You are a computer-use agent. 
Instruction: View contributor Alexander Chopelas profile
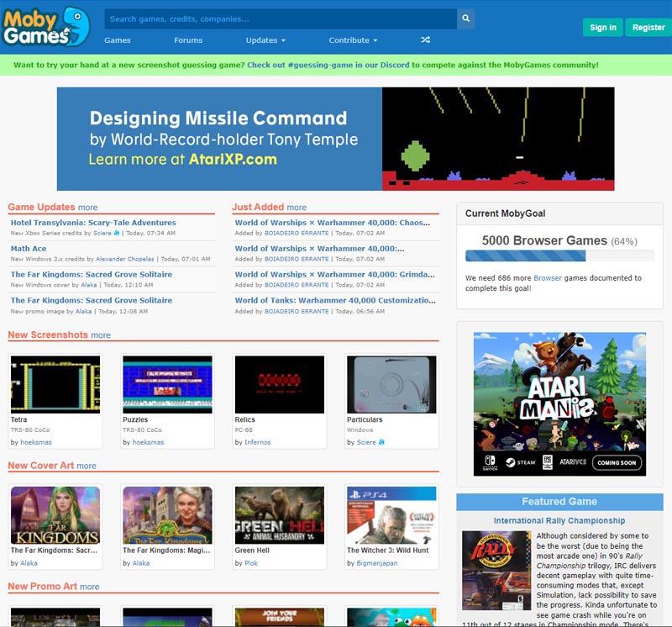(x=124, y=259)
